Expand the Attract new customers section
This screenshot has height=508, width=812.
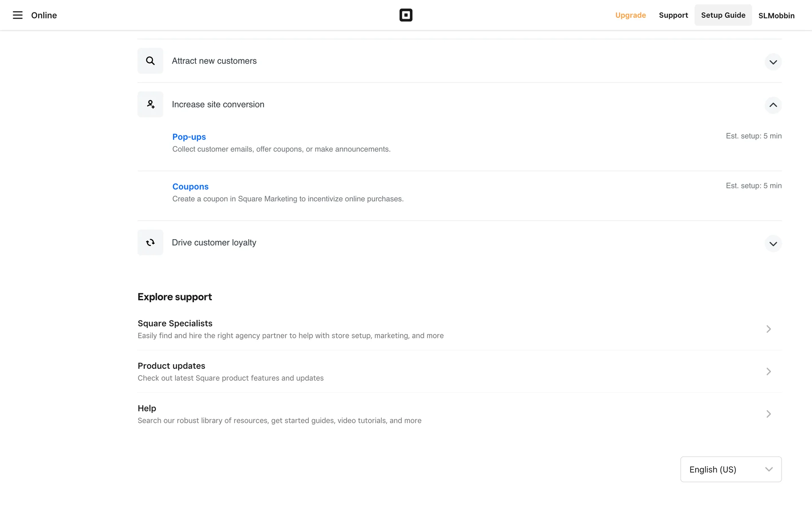point(773,62)
